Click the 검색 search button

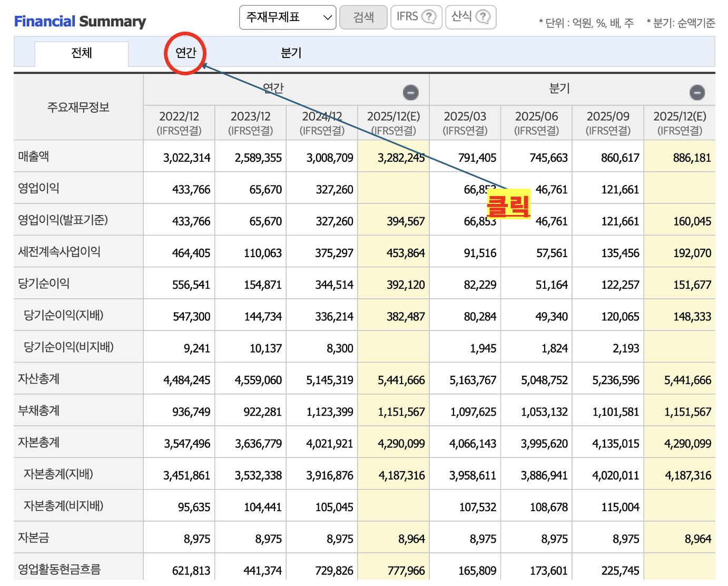pos(363,17)
